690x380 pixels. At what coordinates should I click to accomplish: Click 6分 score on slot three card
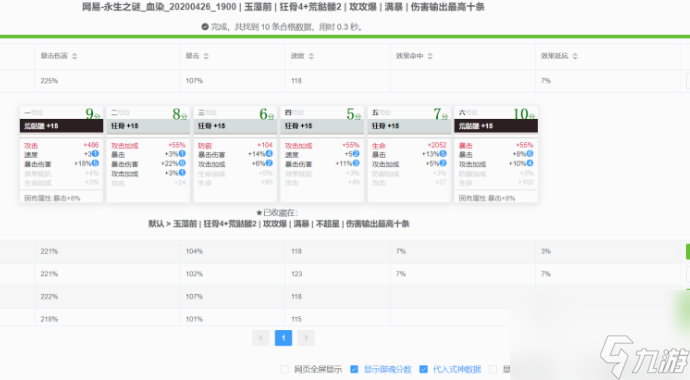coord(267,114)
